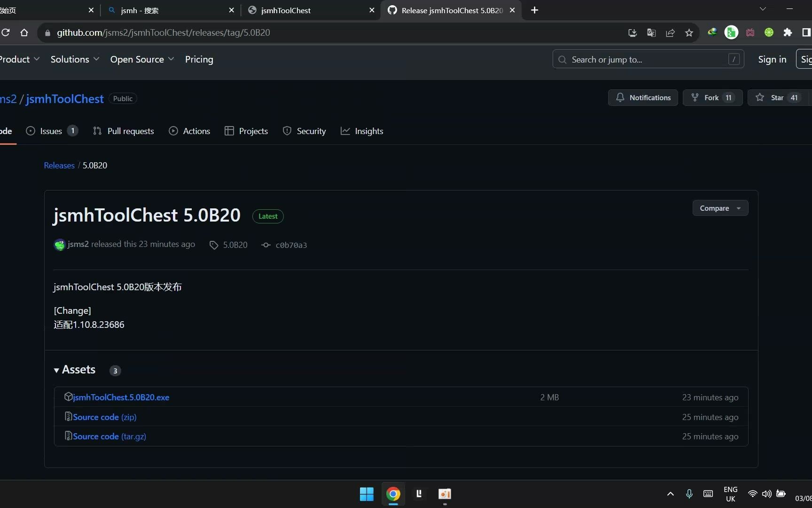The width and height of the screenshot is (812, 508).
Task: Show hidden system tray icons
Action: 671,494
